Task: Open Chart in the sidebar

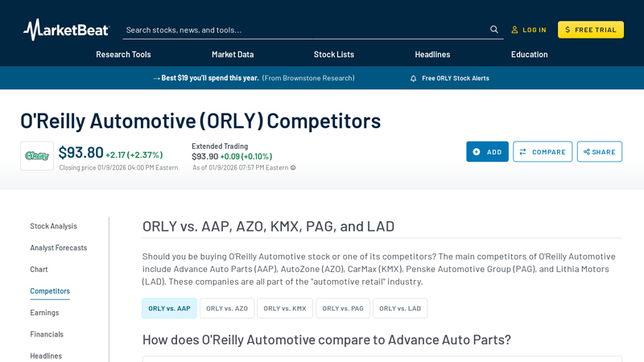Action: [39, 269]
